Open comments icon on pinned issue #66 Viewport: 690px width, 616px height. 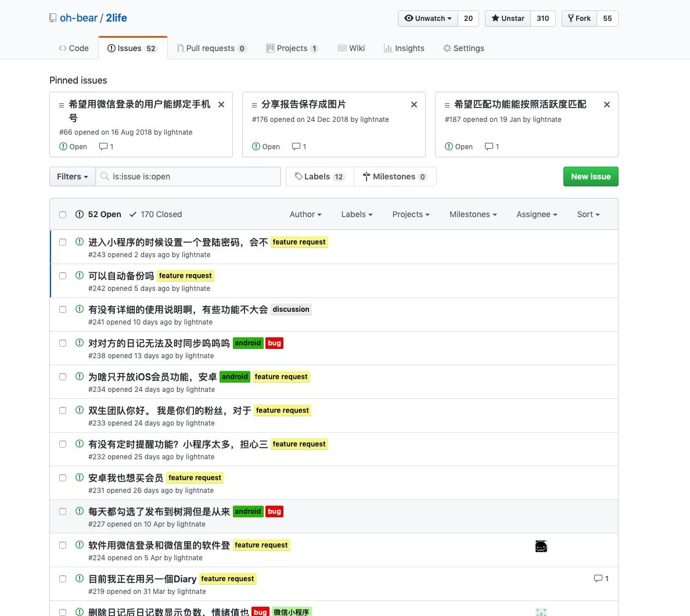coord(103,146)
